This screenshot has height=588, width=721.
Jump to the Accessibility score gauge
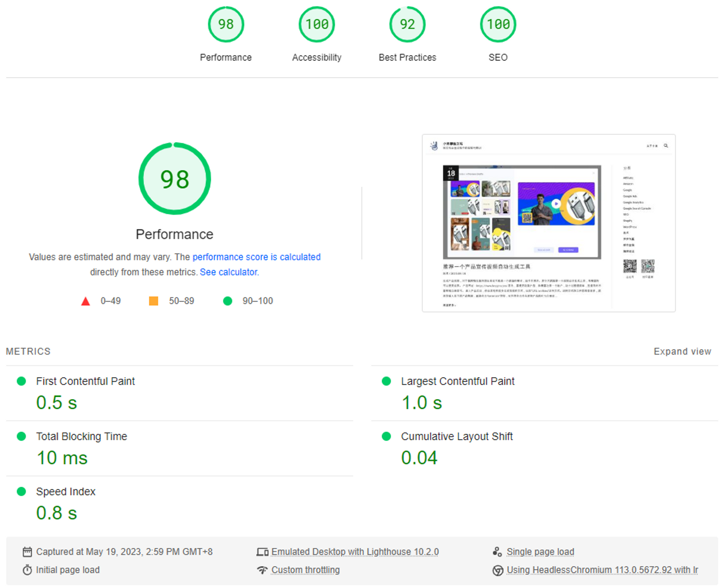[317, 25]
